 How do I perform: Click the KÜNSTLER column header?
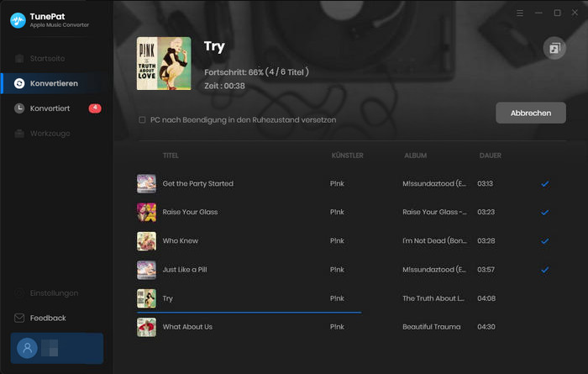[347, 155]
